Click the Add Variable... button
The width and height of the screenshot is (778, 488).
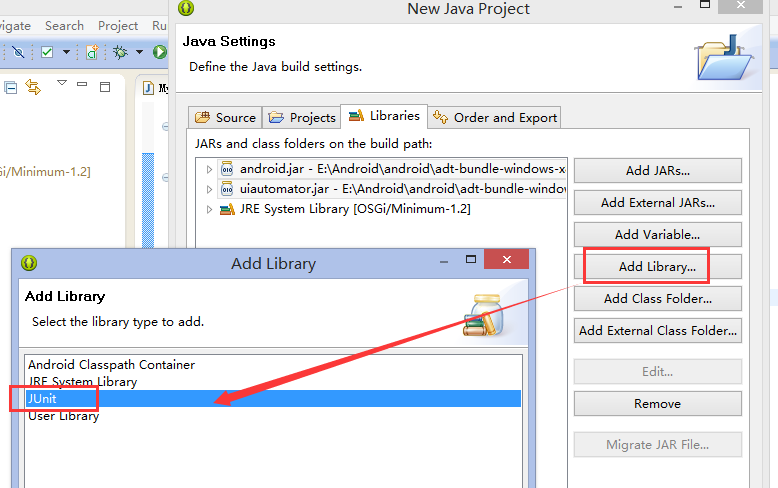tap(657, 235)
